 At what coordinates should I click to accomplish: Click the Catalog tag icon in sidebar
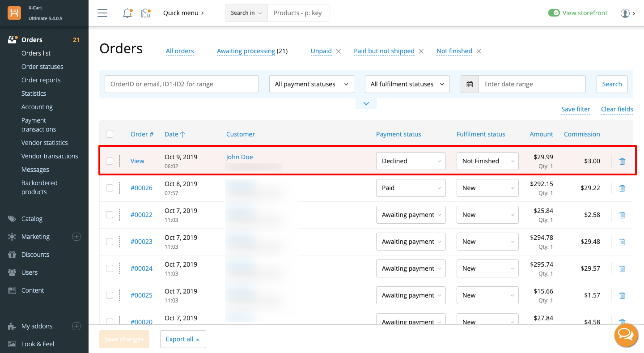coord(12,219)
